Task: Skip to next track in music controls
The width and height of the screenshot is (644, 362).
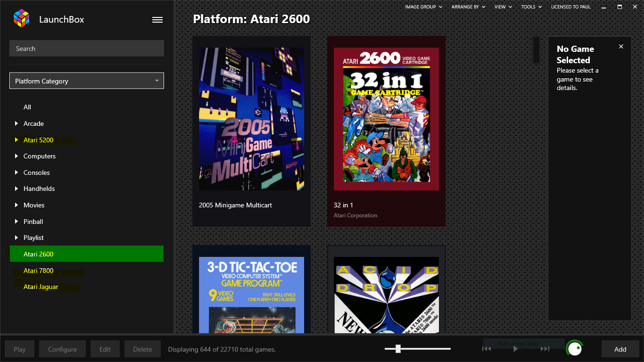Action: (x=545, y=349)
